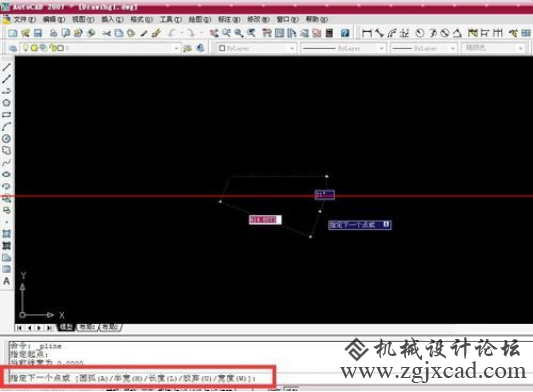Click the New drawing icon
This screenshot has width=533, height=392.
coord(13,33)
